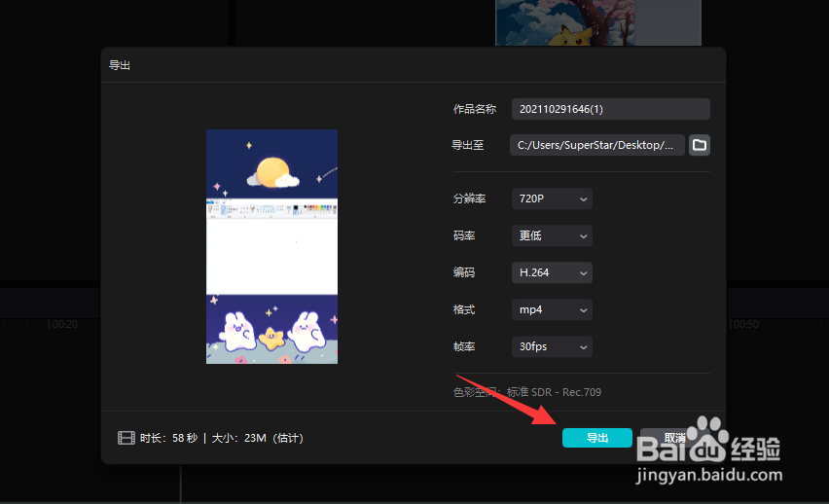Open the export folder browser icon
Viewport: 829px width, 504px height.
pos(699,145)
